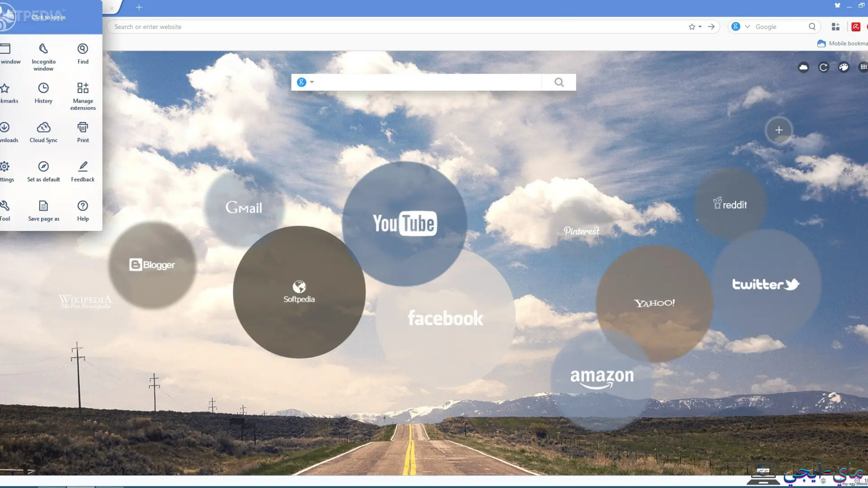Image resolution: width=868 pixels, height=488 pixels.
Task: Click the address bar field
Action: pos(398,27)
